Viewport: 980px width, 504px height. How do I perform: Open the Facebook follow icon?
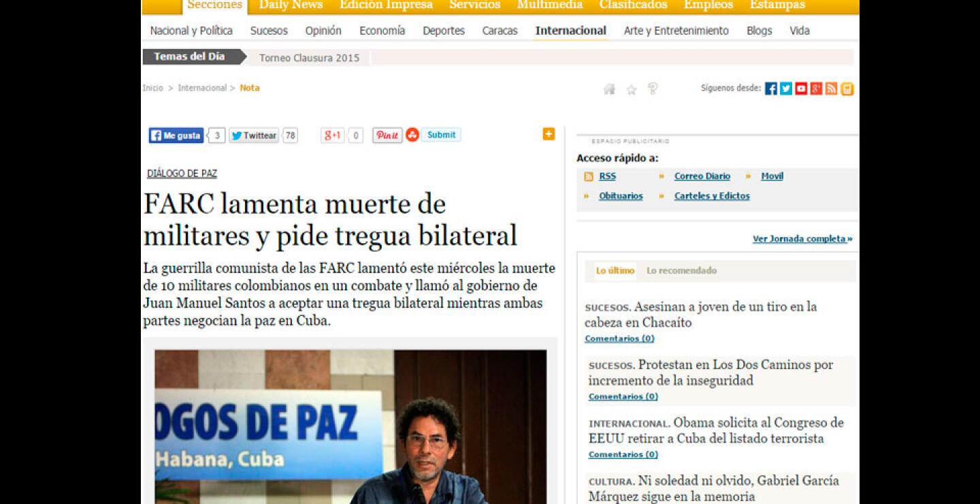(x=771, y=89)
